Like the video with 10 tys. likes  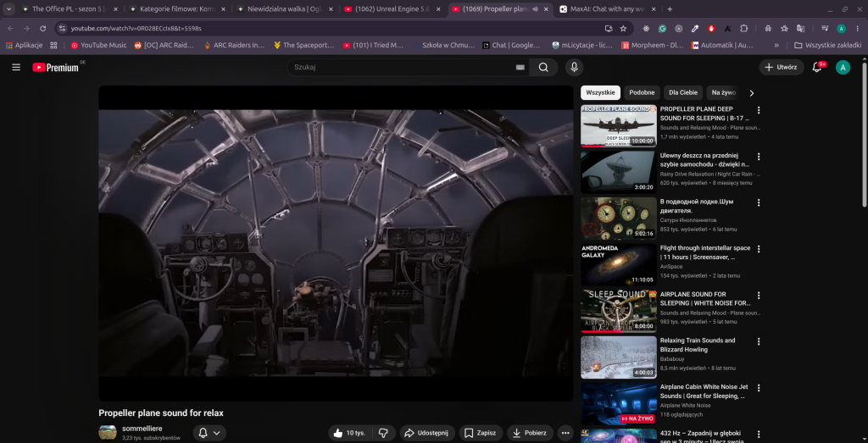[x=349, y=433]
